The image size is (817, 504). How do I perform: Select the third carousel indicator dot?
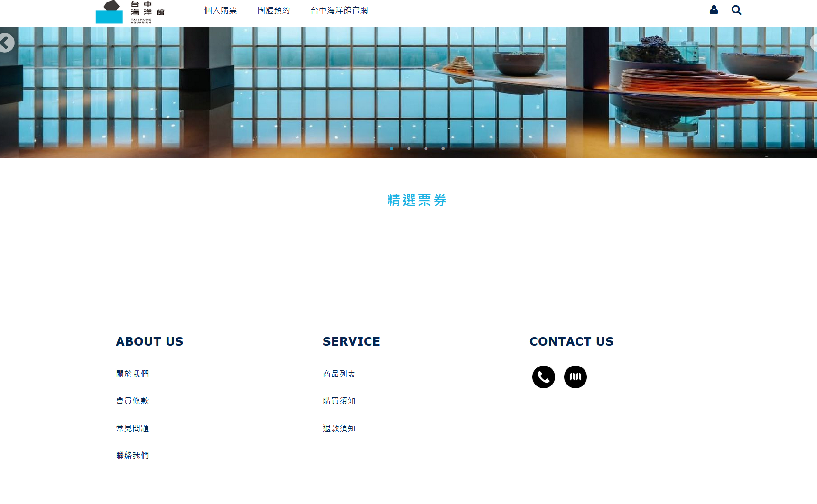coord(426,148)
